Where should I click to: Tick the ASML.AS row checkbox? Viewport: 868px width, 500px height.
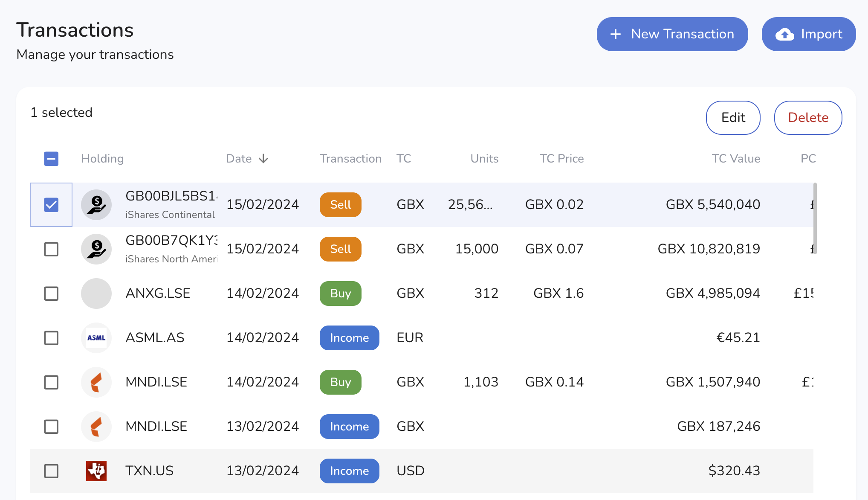51,338
